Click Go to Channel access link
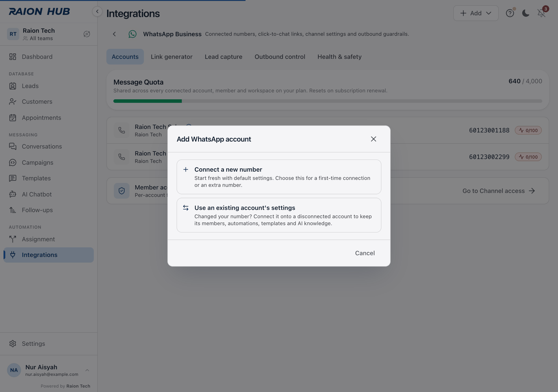 [x=499, y=191]
